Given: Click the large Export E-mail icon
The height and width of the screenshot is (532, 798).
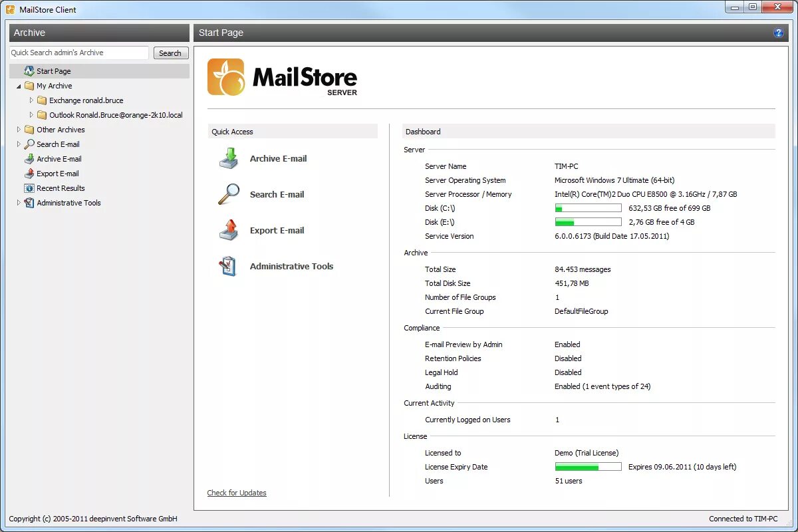Looking at the screenshot, I should click(x=229, y=230).
